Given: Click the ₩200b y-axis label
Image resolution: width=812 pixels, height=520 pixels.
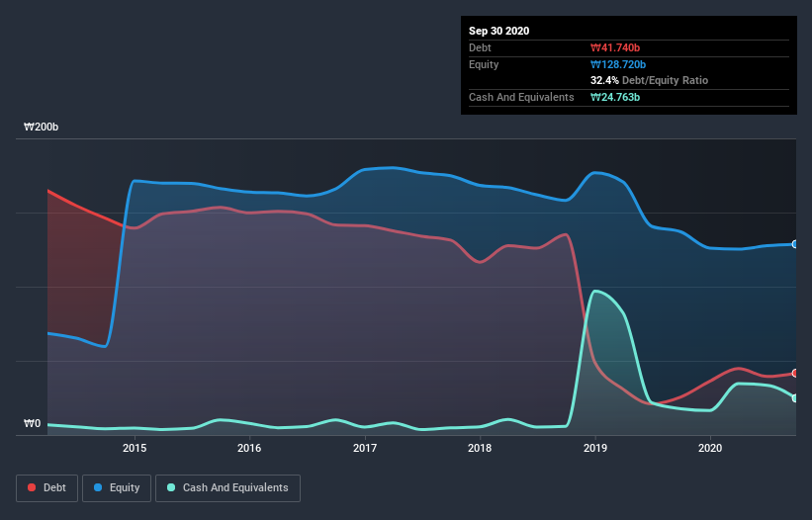Looking at the screenshot, I should [41, 127].
